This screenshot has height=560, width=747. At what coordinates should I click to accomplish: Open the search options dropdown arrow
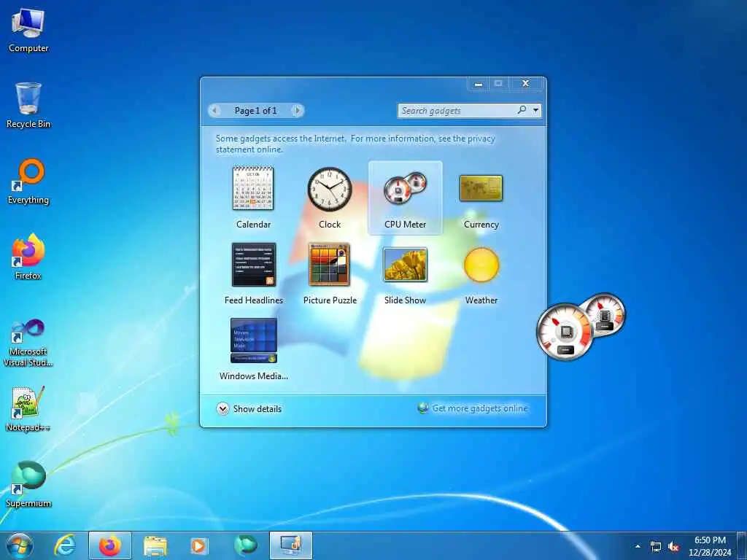(x=536, y=111)
